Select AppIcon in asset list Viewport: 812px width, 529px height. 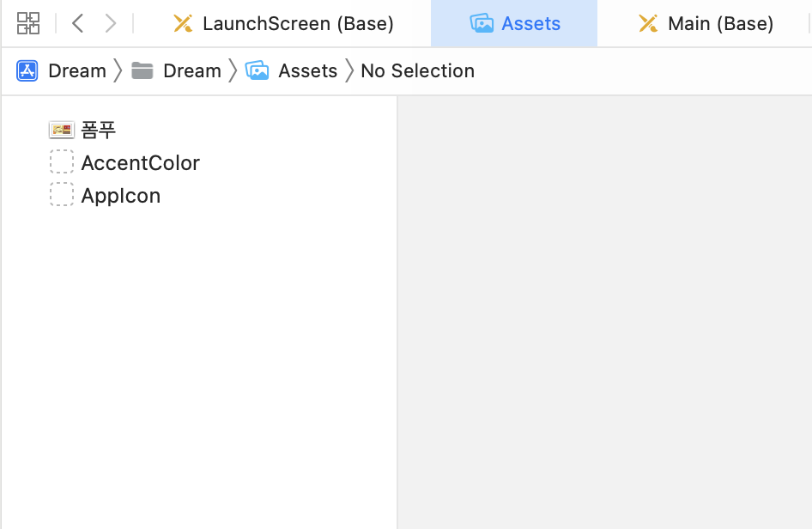199,195
